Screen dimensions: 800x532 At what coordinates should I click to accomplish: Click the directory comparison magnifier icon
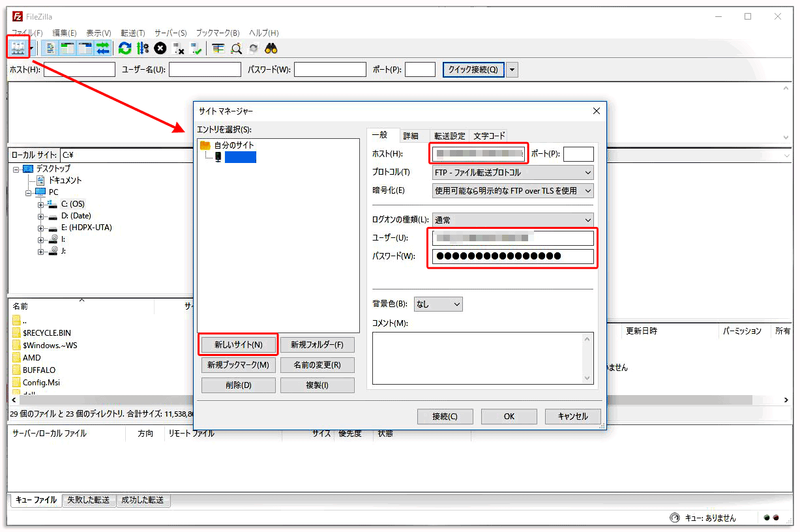235,48
